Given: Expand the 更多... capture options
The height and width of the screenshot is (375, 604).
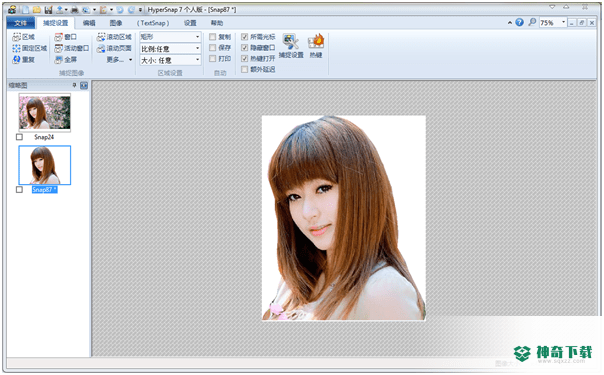Looking at the screenshot, I should point(119,60).
